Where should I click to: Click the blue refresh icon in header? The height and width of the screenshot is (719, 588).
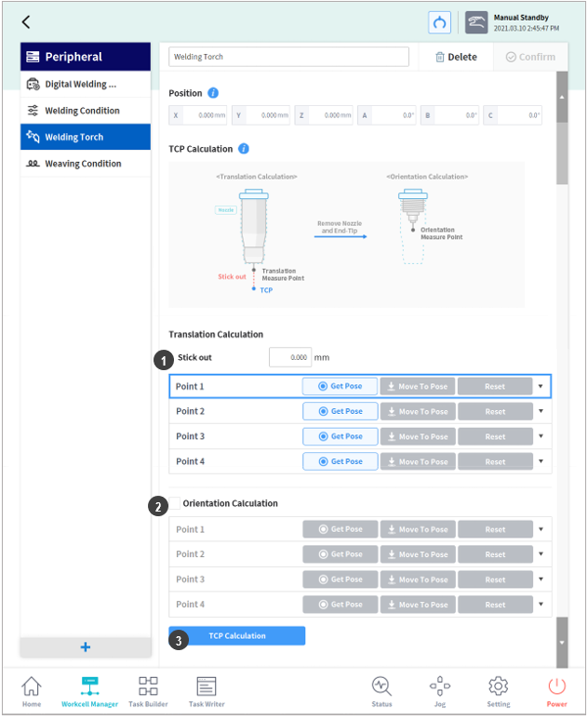point(439,22)
